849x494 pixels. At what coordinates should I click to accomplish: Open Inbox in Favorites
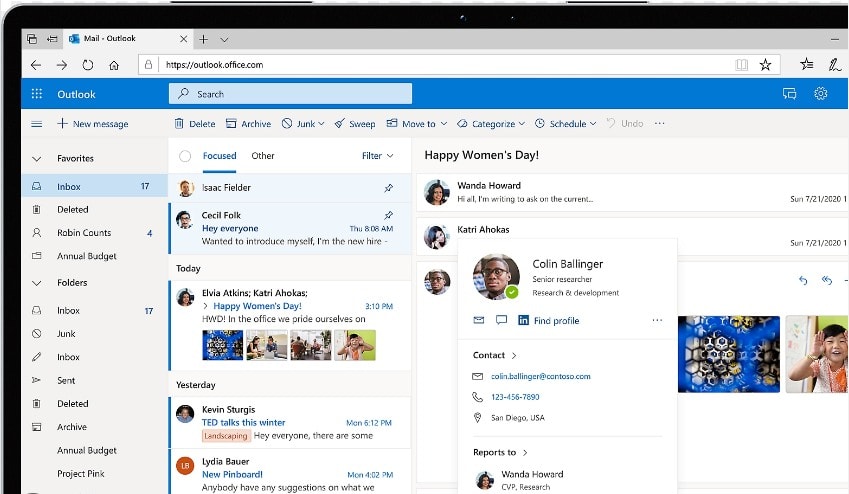pos(95,186)
